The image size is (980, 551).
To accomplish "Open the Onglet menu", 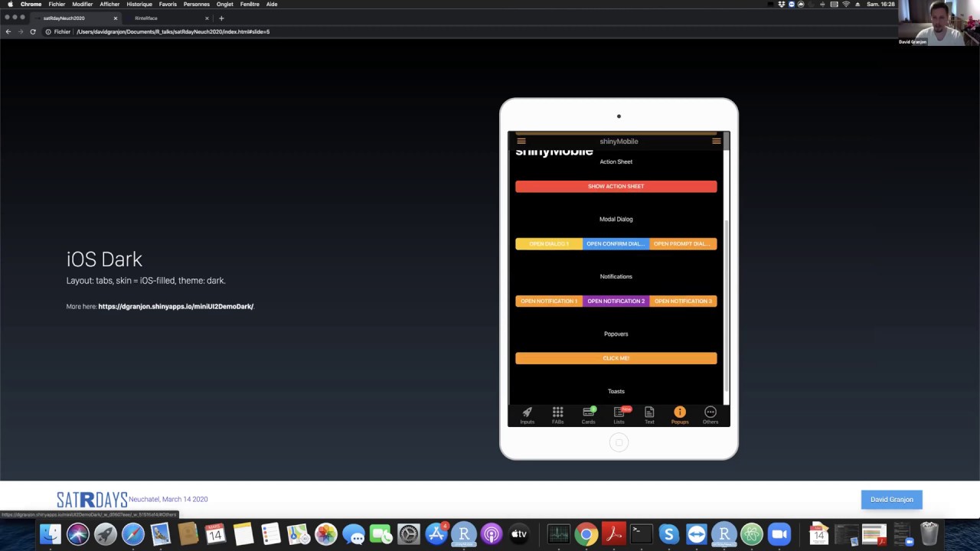I will (224, 4).
